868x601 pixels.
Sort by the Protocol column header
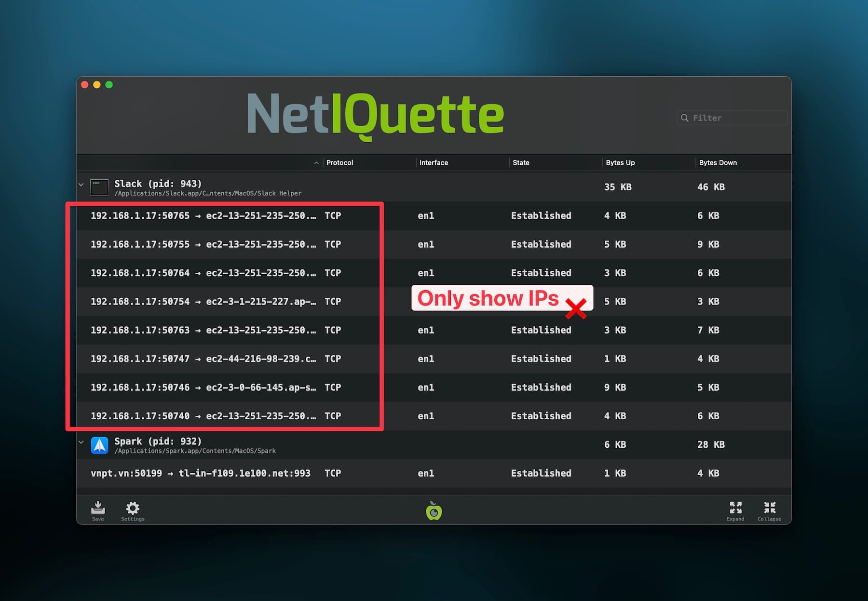[x=339, y=163]
